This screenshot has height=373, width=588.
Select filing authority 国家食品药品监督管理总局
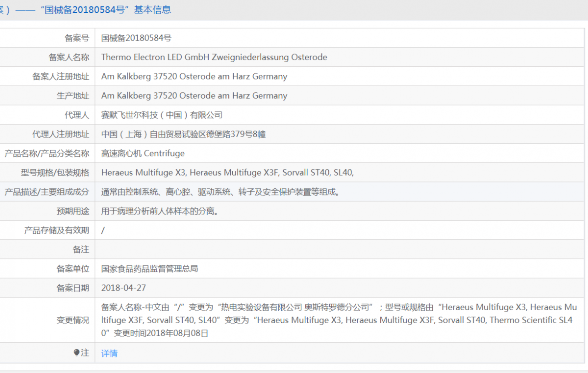[149, 269]
